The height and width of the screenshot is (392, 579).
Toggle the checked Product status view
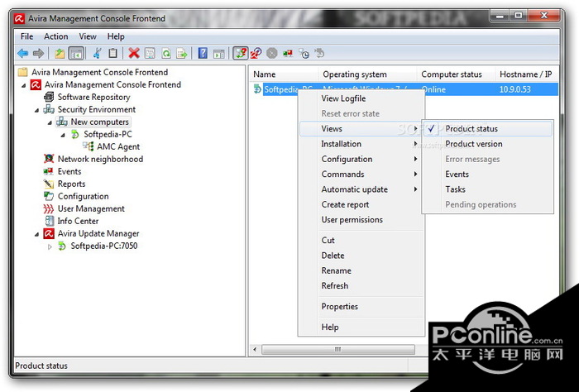(487, 129)
